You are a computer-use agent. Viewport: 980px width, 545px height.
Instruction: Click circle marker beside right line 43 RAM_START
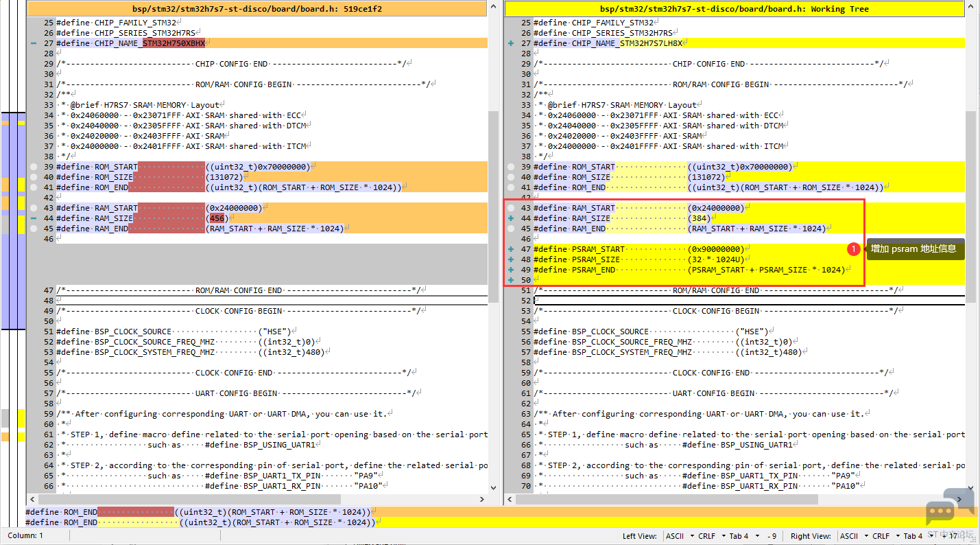click(510, 208)
